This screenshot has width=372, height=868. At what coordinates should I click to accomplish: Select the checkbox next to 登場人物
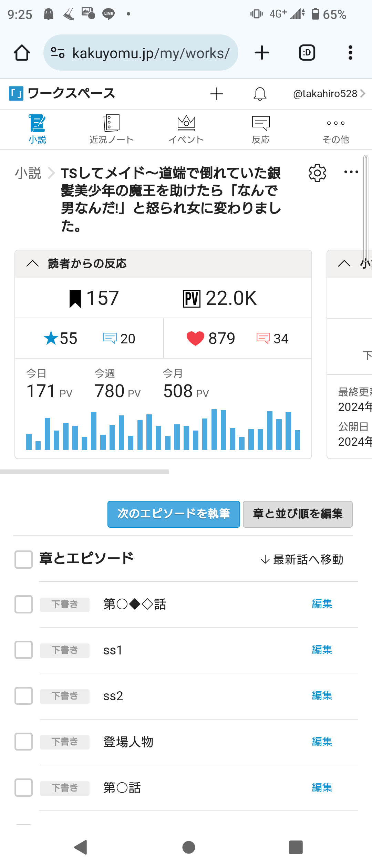pos(23,742)
